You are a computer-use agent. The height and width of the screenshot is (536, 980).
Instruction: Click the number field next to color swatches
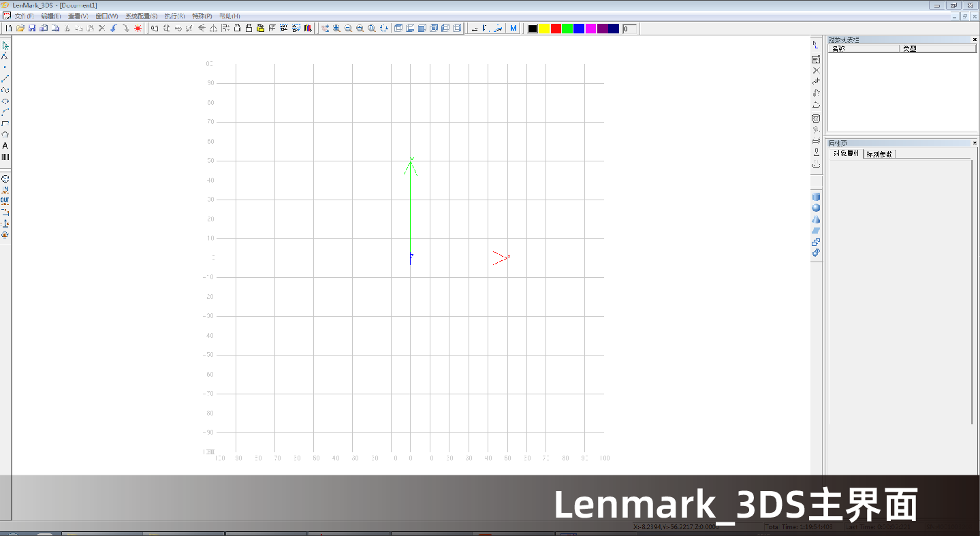(629, 29)
